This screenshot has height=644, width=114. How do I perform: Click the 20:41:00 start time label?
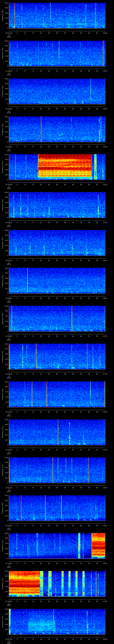pos(9,412)
